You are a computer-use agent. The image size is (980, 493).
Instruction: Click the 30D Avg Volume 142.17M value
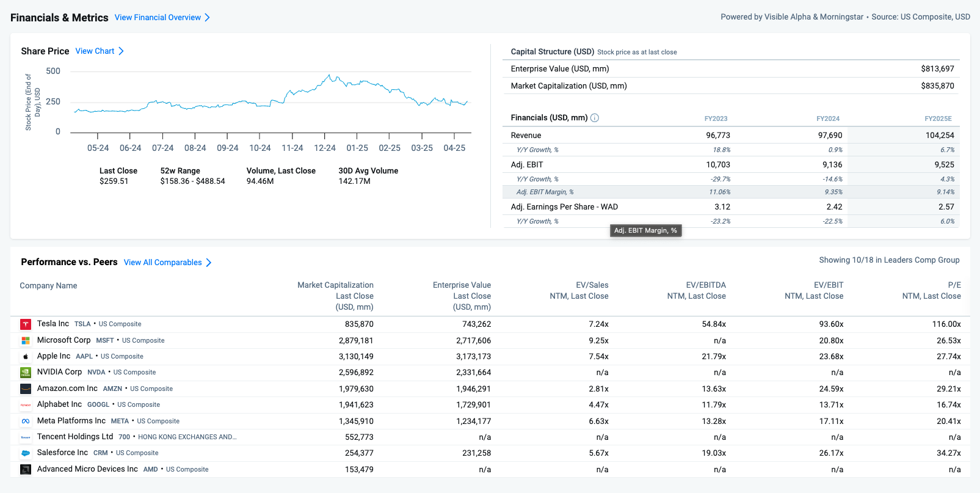click(355, 181)
